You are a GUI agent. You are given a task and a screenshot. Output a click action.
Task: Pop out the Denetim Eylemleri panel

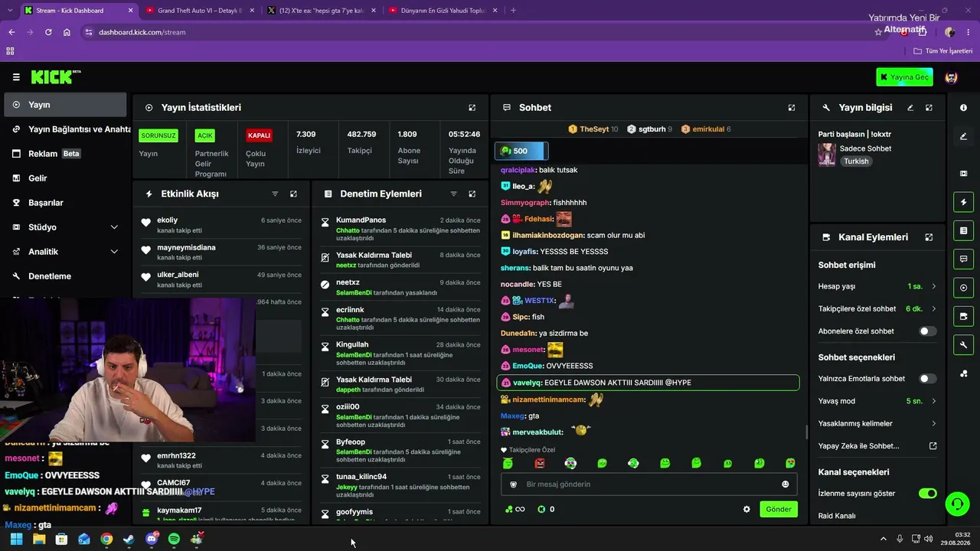pyautogui.click(x=472, y=194)
